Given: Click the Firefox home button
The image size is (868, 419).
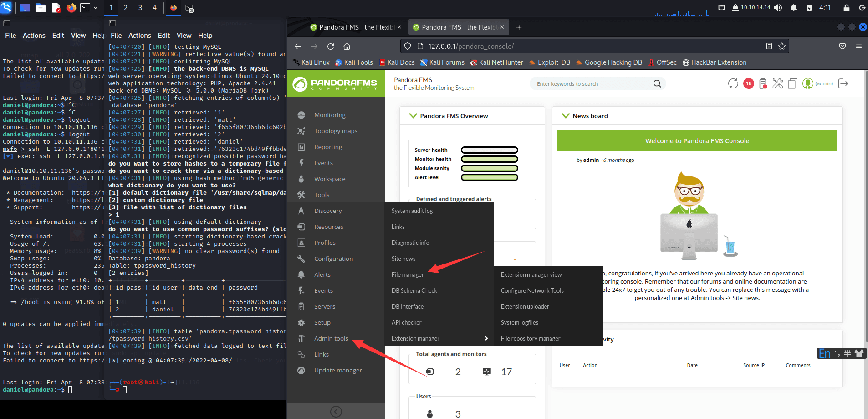Looking at the screenshot, I should pos(347,46).
